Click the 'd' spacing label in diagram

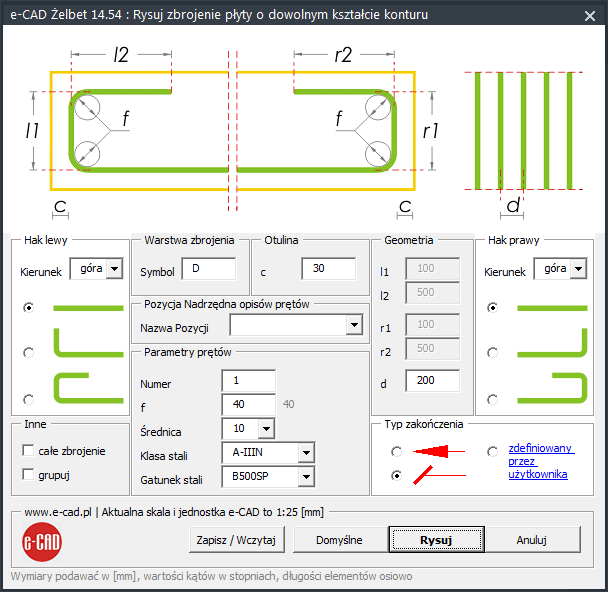513,205
